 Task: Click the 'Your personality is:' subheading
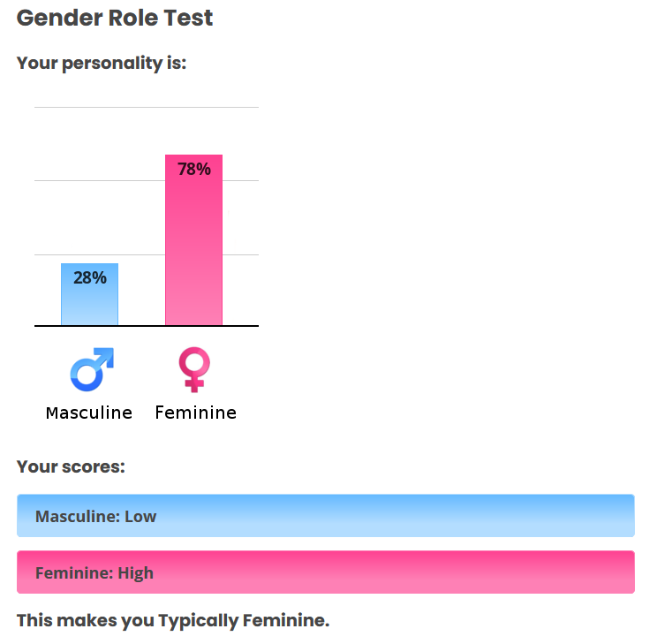coord(102,64)
